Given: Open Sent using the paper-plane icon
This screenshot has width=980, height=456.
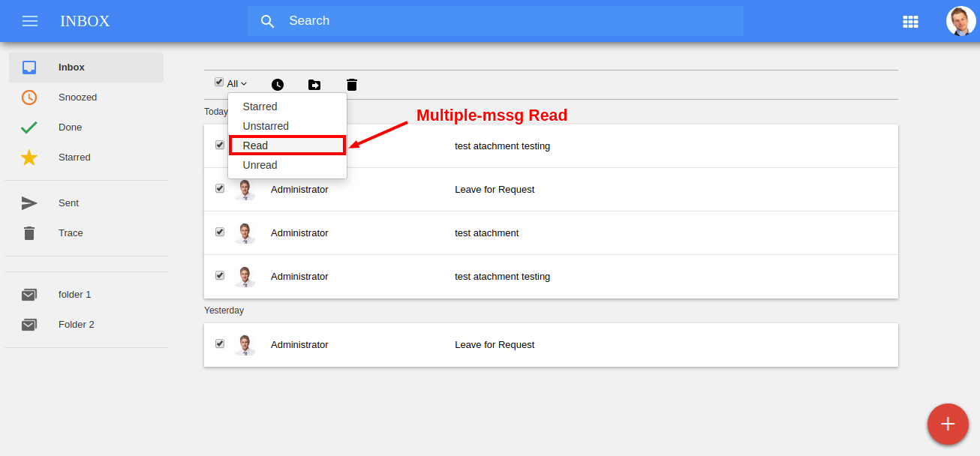Looking at the screenshot, I should pos(29,203).
